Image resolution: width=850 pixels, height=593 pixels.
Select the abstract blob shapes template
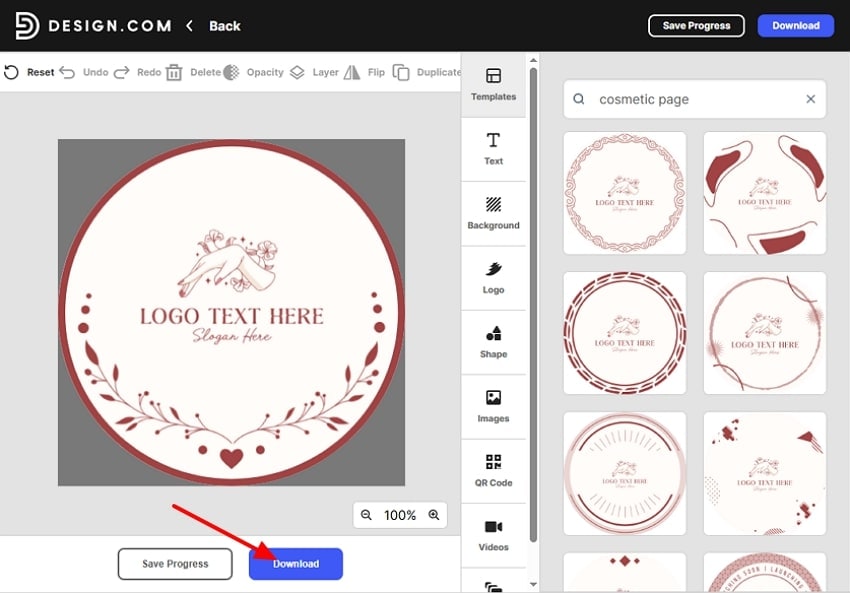765,193
